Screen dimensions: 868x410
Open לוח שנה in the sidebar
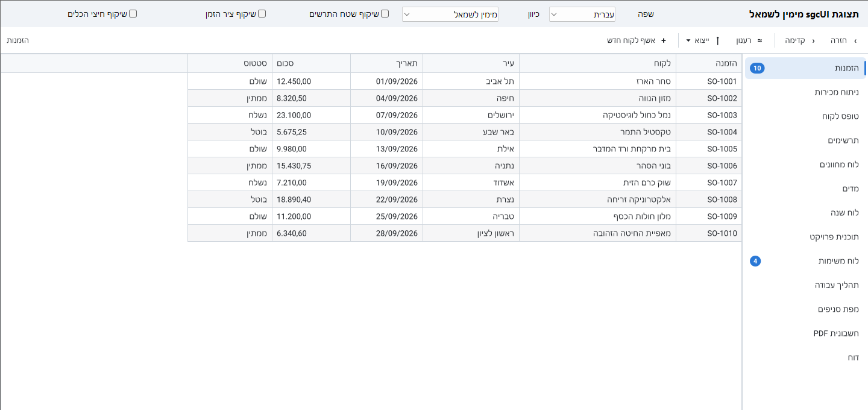pyautogui.click(x=805, y=213)
